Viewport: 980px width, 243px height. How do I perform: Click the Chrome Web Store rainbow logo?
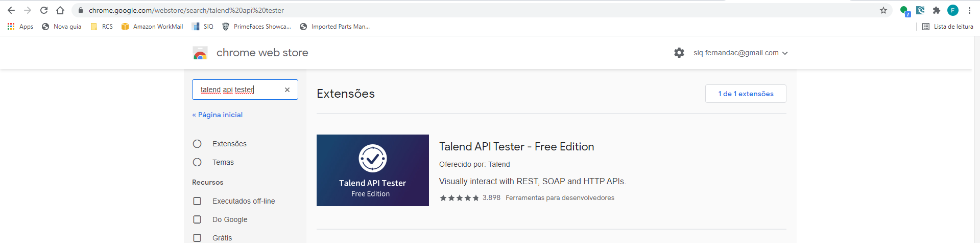tap(200, 53)
